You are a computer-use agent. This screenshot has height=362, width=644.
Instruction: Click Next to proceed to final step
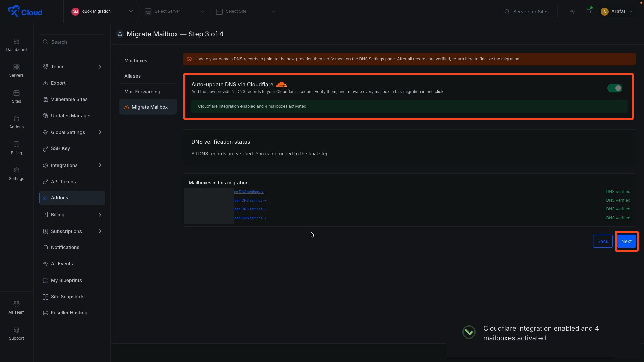coord(626,241)
